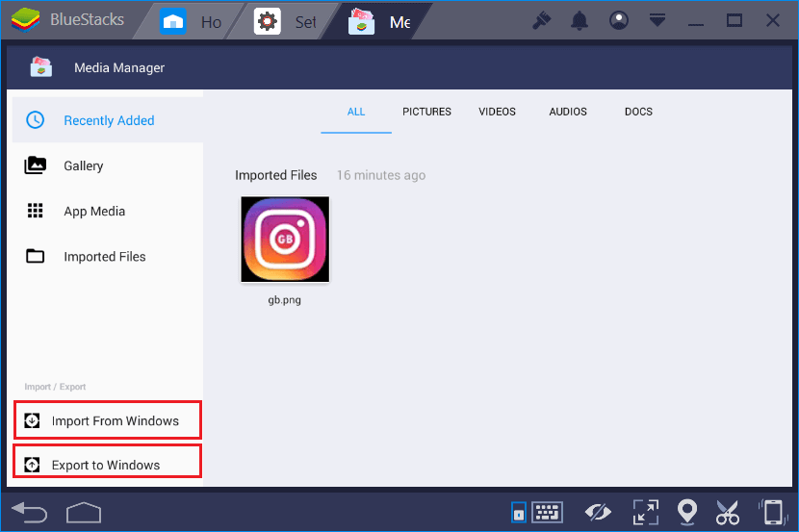Click the Imported Files section heading
This screenshot has height=532, width=799.
(275, 175)
